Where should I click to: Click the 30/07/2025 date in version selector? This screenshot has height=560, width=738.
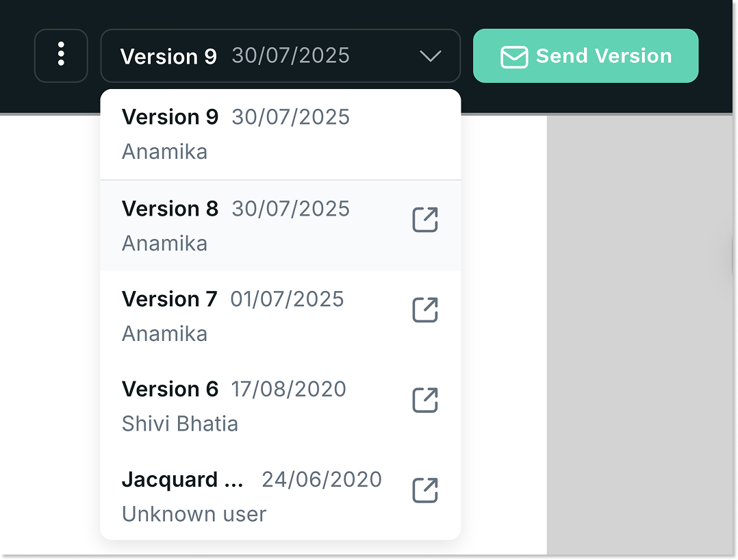tap(290, 55)
